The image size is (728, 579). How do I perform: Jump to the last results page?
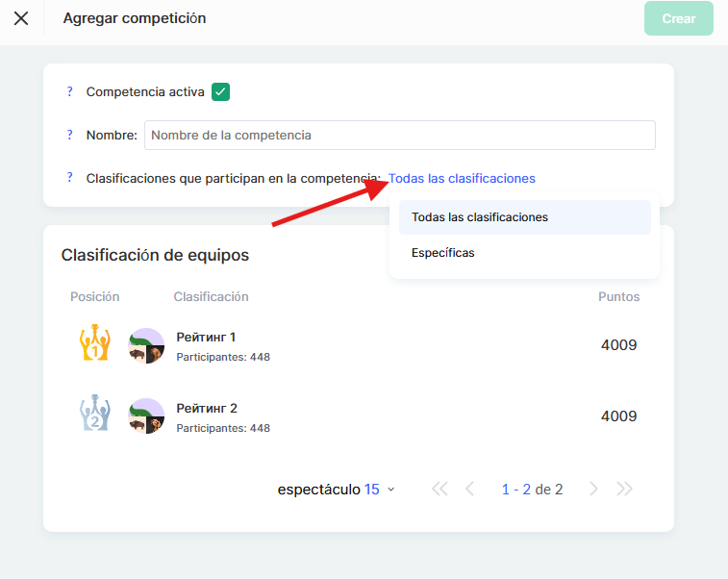click(624, 490)
